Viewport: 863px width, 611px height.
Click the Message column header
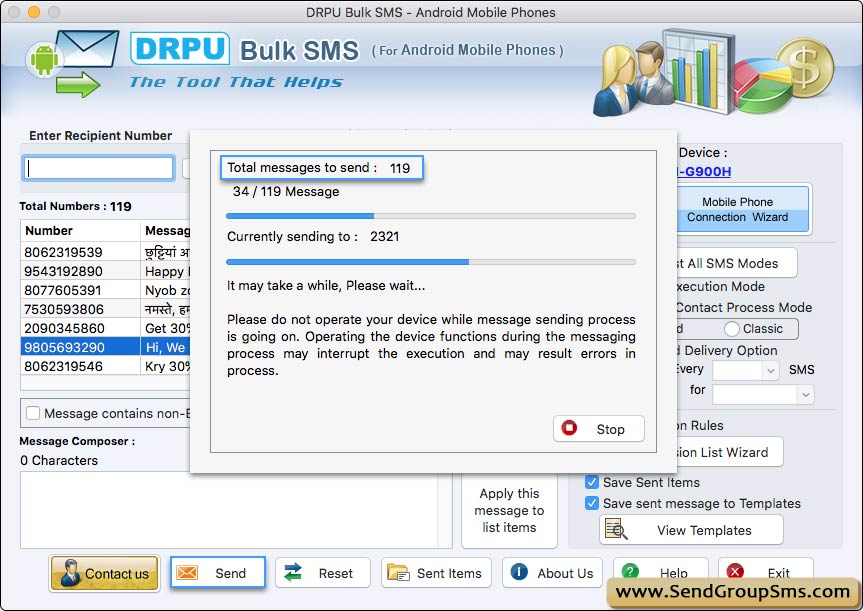point(166,231)
